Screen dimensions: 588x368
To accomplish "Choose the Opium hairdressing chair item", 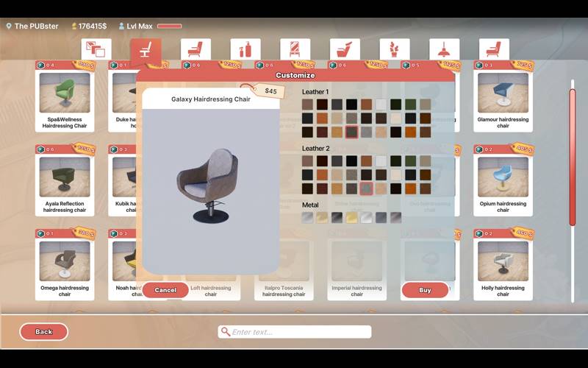I will [x=503, y=183].
